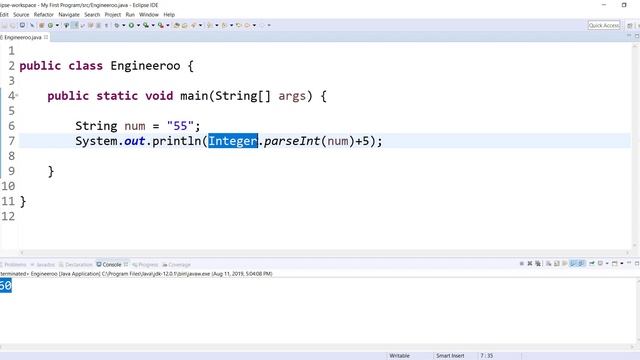Viewport: 640px width, 360px height.
Task: Open the Source menu
Action: coord(21,14)
